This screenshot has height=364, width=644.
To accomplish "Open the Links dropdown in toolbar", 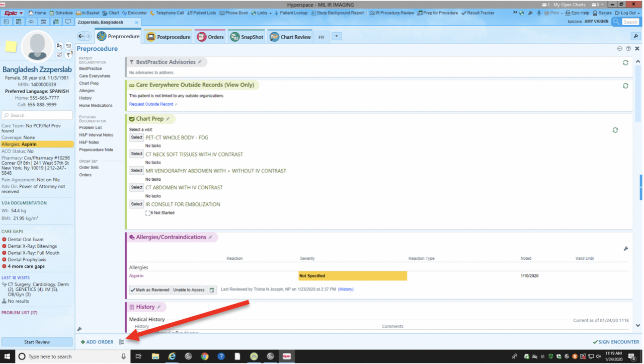I will [260, 13].
